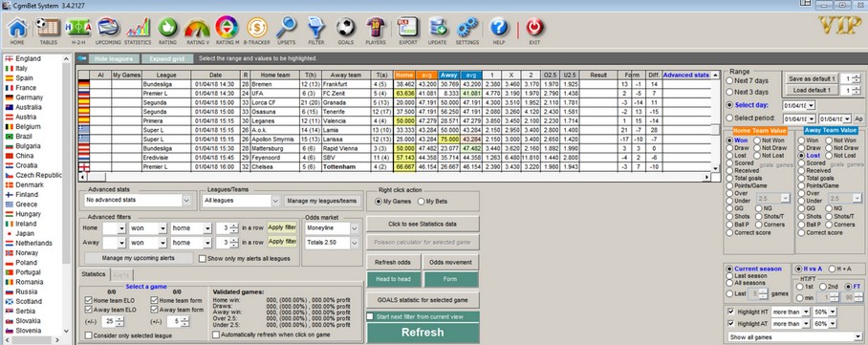Enable Consider only selected league checkbox
The image size is (868, 345).
[x=89, y=335]
